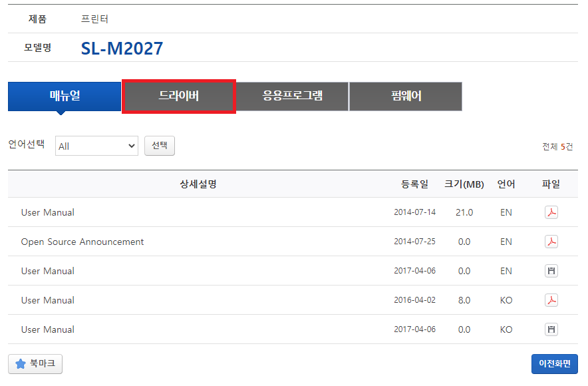Screen dimensions: 588x386
Task: Return with the 이전화면 button
Action: pyautogui.click(x=554, y=364)
